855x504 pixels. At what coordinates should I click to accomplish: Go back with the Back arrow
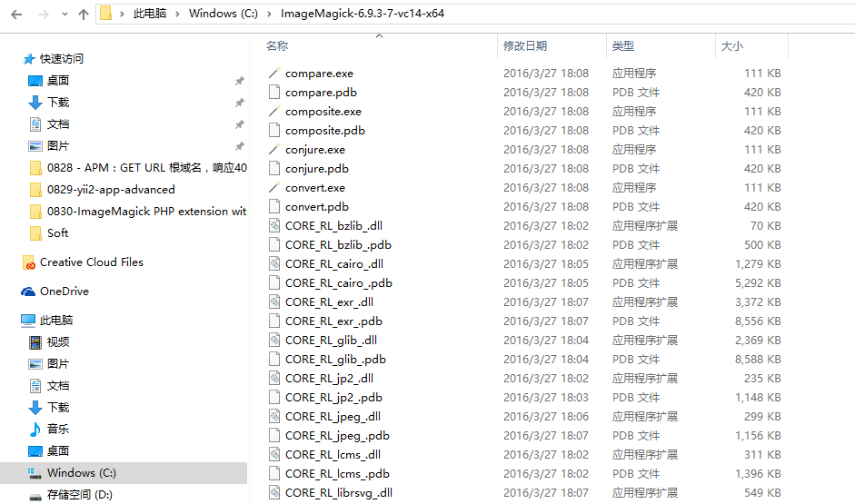tap(17, 15)
